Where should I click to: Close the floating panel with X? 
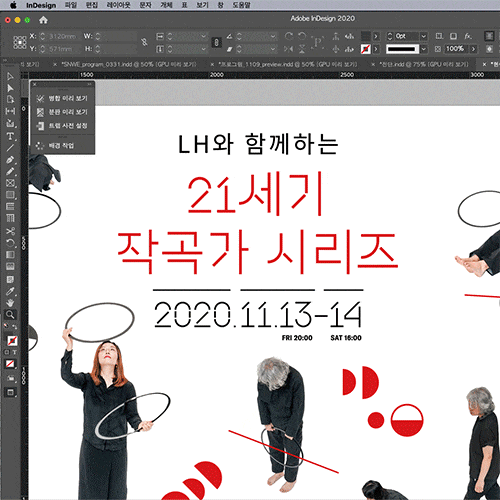pos(34,84)
